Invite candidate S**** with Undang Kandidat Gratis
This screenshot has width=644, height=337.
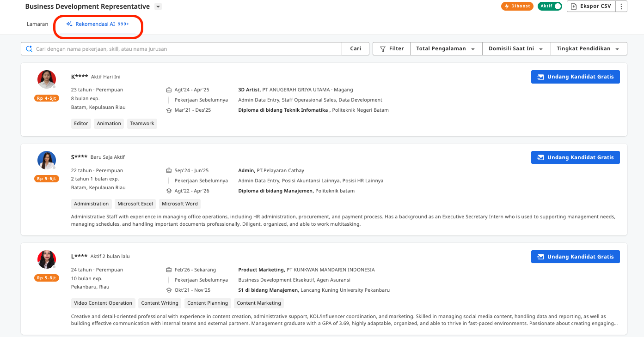point(576,158)
